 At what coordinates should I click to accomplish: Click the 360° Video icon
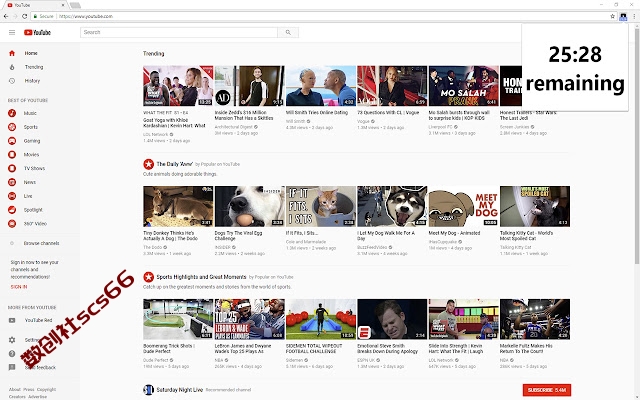point(12,224)
